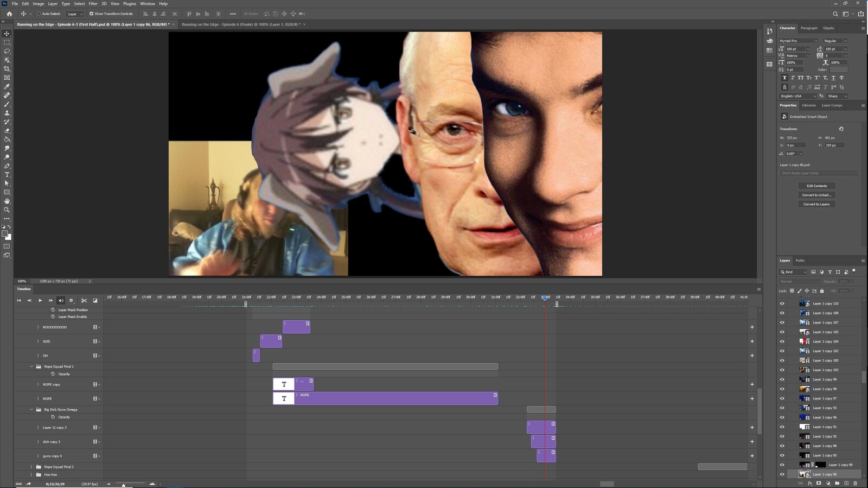Click Convert to Linked button

(816, 195)
